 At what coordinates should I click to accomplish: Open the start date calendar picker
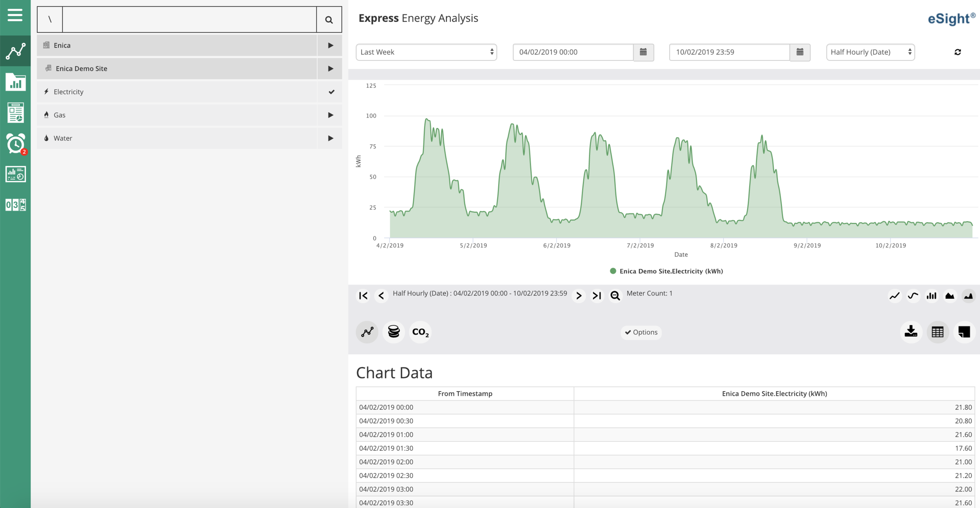click(643, 52)
